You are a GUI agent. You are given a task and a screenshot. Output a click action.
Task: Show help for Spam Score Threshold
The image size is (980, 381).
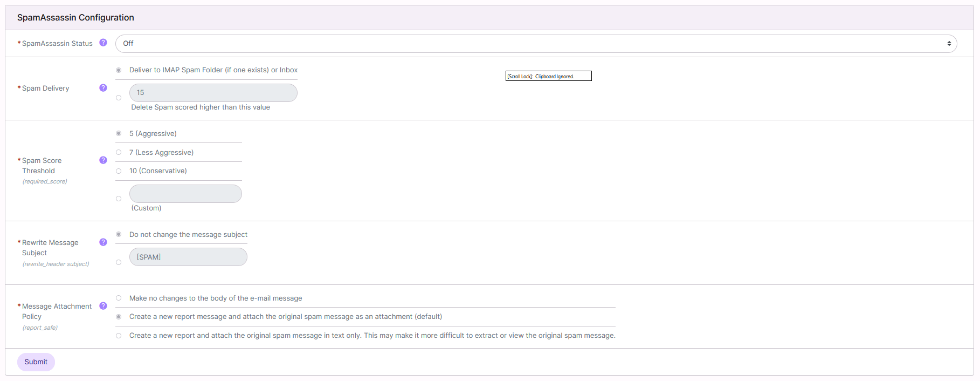[x=103, y=160]
